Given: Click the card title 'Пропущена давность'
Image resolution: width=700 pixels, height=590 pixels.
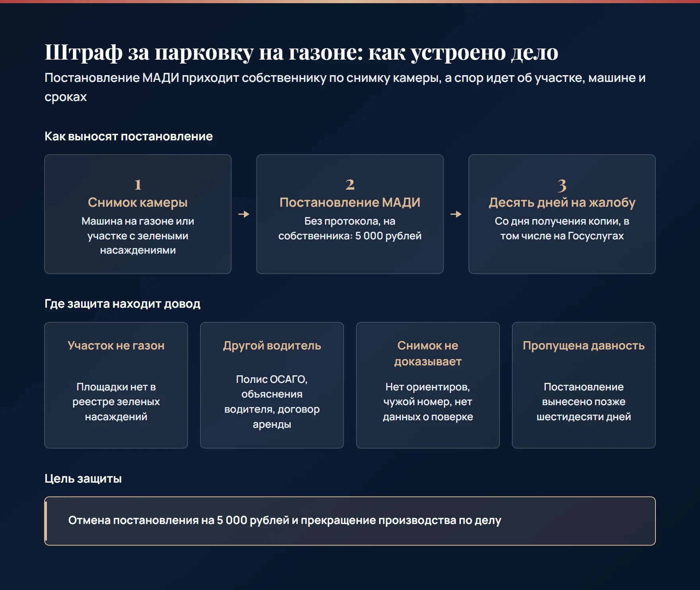Looking at the screenshot, I should [x=584, y=345].
